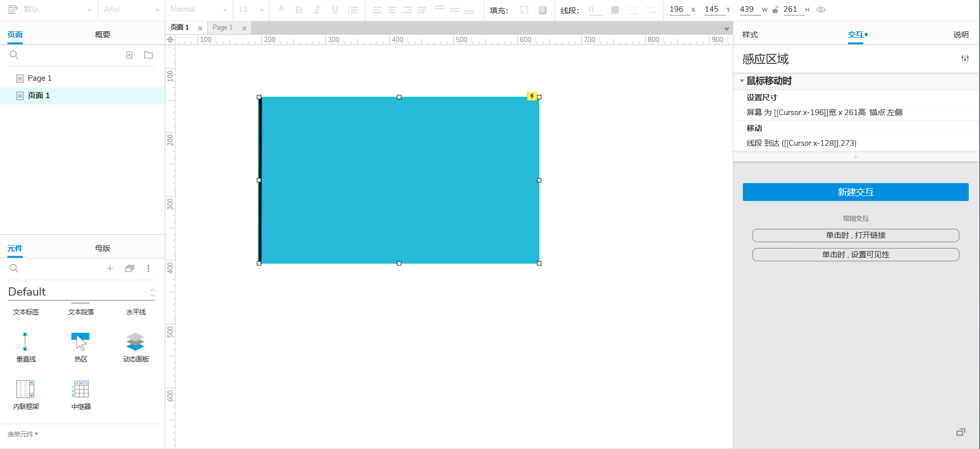Click the yellow interaction lightning badge
Viewport: 980px width, 449px height.
[x=532, y=96]
